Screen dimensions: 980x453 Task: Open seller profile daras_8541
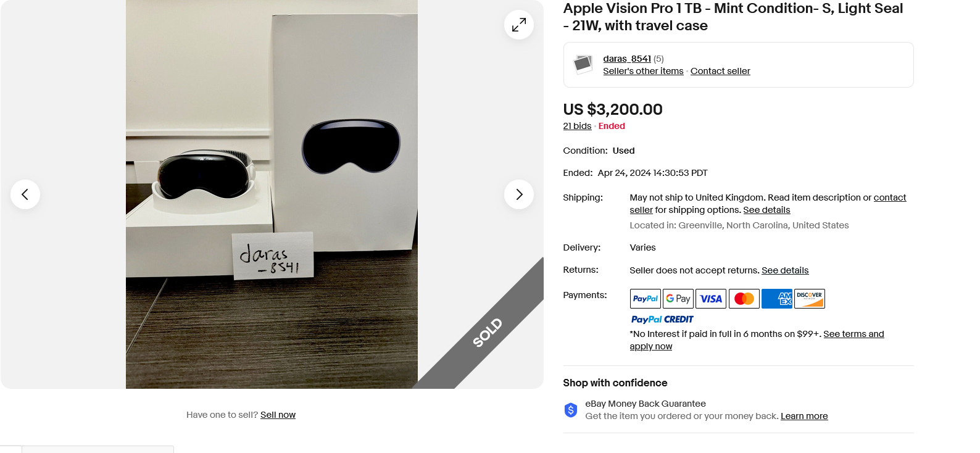pos(626,59)
